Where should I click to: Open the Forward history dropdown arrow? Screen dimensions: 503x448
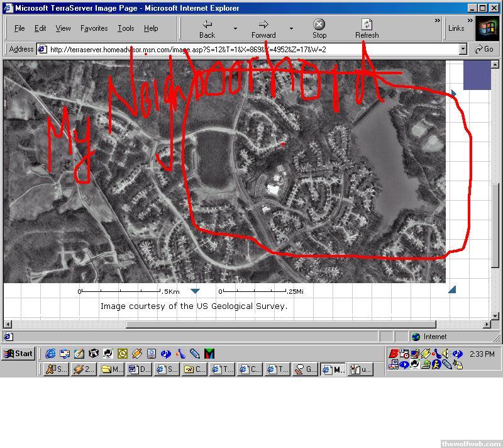point(291,28)
